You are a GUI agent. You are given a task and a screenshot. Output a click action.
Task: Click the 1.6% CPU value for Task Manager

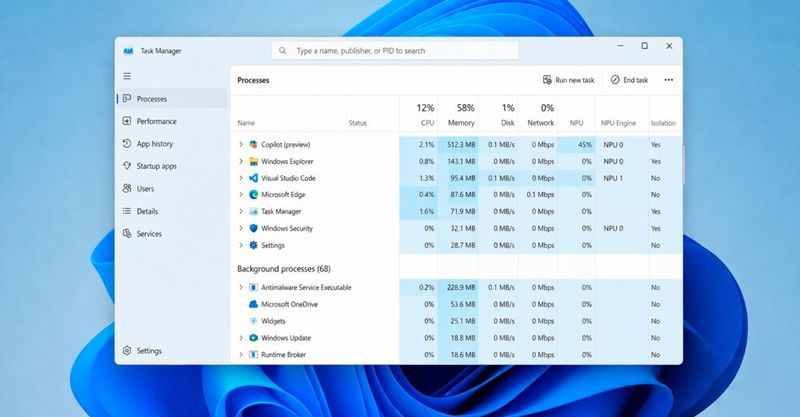coord(426,211)
